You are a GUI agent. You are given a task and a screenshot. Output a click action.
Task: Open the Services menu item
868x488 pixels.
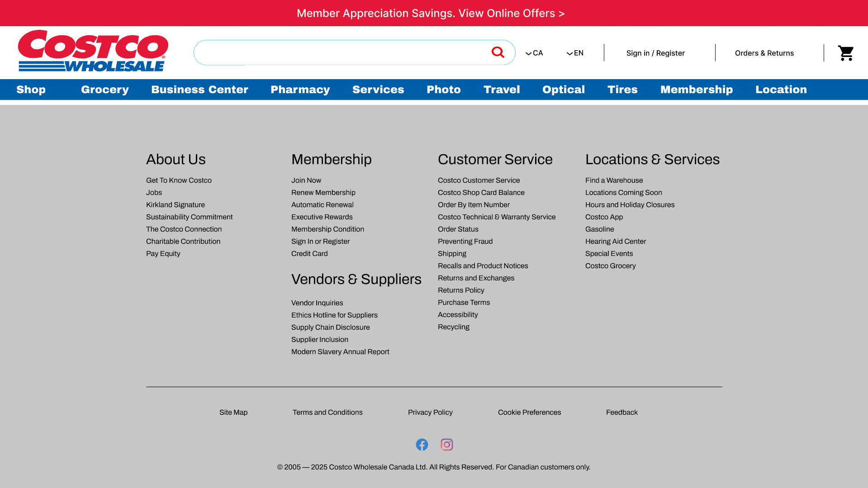378,90
